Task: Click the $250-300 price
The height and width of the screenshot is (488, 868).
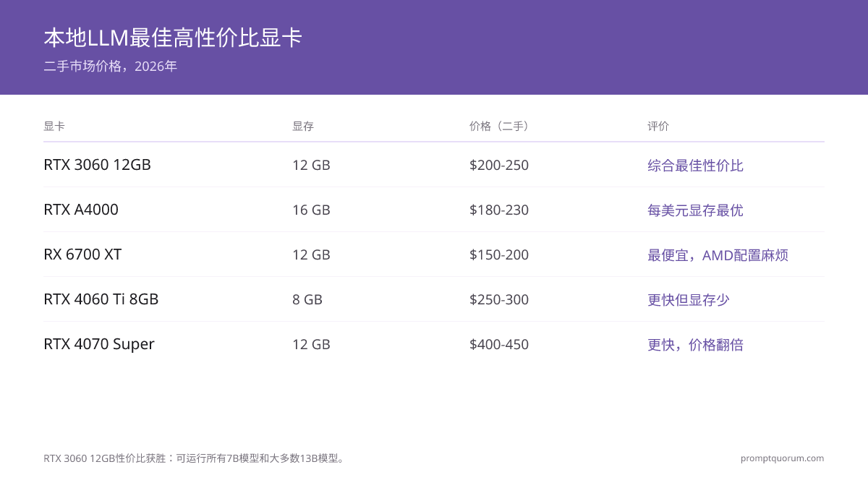Action: click(499, 299)
